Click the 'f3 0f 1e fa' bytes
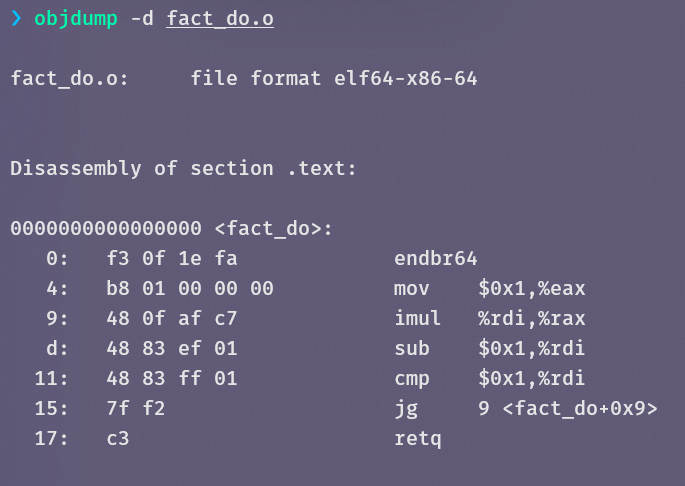This screenshot has width=685, height=486. [171, 258]
